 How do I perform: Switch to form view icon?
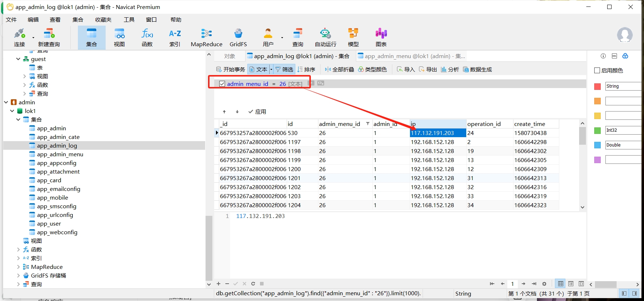click(x=571, y=284)
